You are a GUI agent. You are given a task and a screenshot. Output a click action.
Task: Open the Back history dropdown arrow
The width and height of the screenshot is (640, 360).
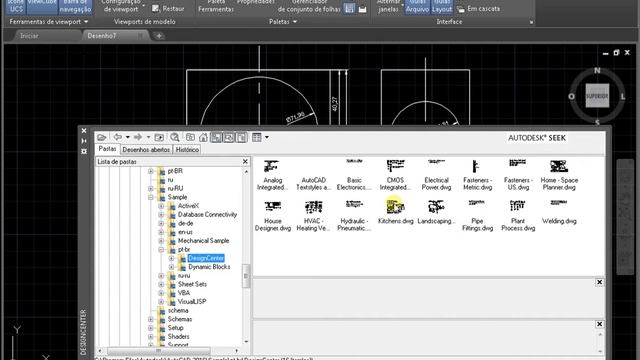(127, 138)
